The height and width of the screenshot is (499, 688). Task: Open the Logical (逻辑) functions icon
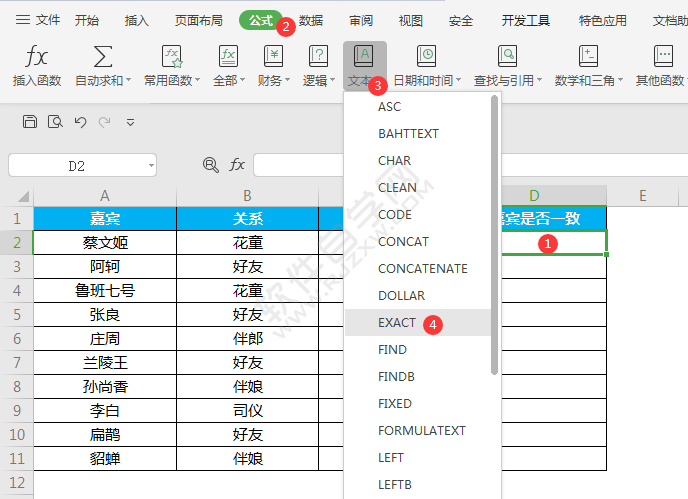pyautogui.click(x=319, y=56)
